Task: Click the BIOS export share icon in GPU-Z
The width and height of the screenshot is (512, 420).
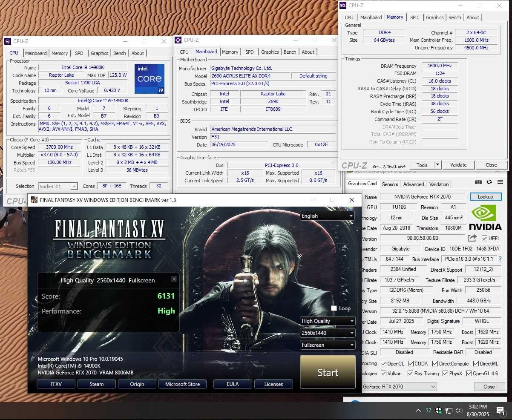Action: 472,238
